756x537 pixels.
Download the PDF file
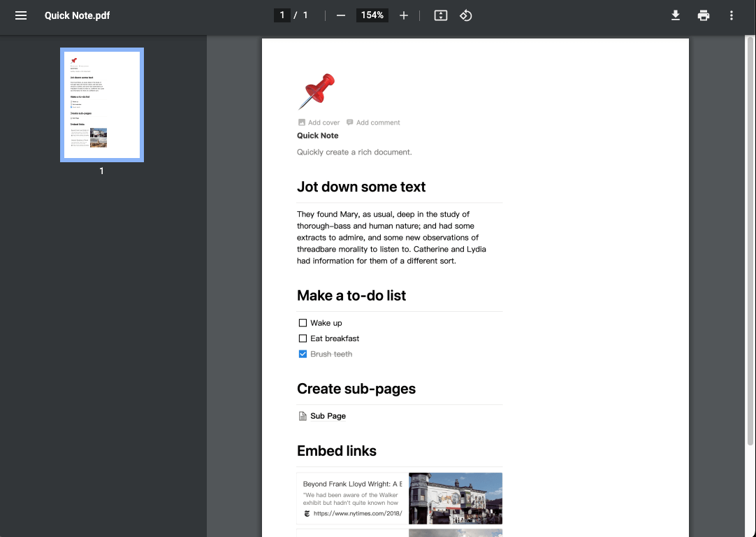tap(676, 15)
